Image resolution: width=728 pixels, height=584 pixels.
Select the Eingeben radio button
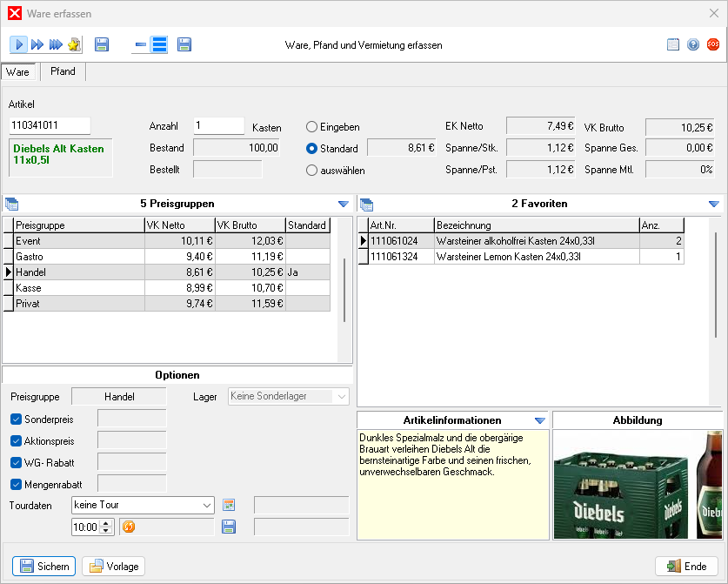312,127
